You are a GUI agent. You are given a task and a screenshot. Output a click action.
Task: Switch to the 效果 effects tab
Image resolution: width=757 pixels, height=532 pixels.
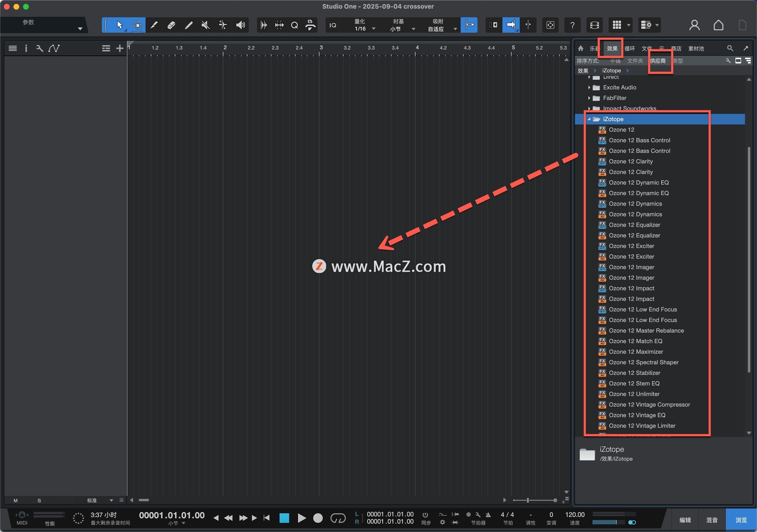click(x=612, y=49)
